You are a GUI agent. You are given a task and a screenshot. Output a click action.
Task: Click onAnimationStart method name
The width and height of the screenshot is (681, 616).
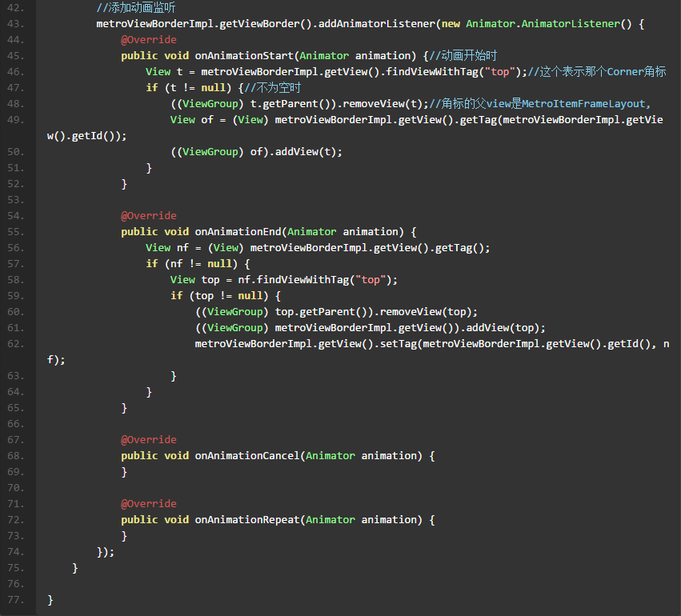244,56
